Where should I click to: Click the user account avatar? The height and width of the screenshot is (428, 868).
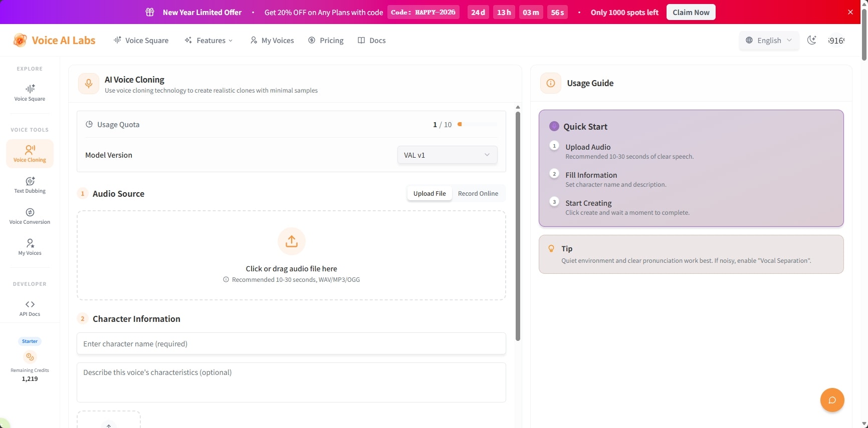click(x=836, y=41)
